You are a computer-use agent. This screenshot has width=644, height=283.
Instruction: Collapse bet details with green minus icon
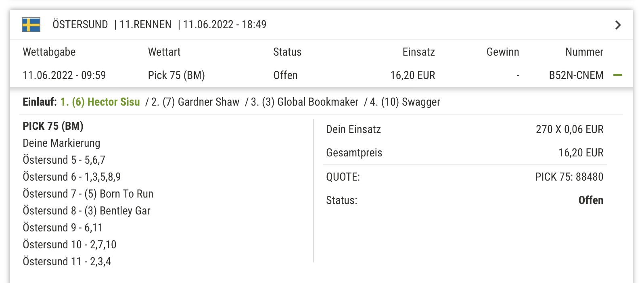[617, 75]
